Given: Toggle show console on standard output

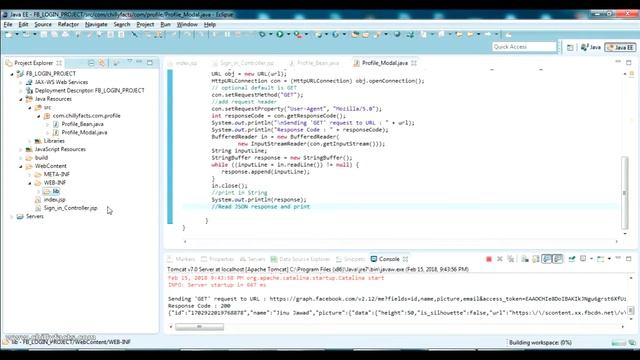Looking at the screenshot, I should (x=547, y=259).
